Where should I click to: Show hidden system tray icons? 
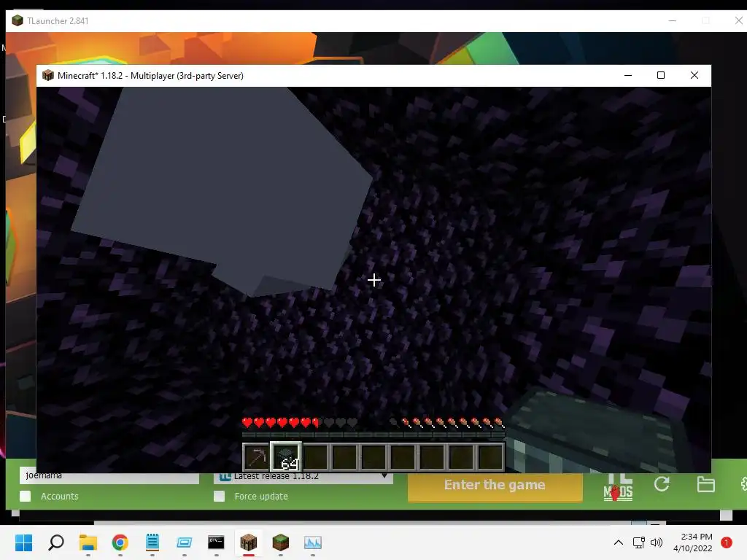619,542
